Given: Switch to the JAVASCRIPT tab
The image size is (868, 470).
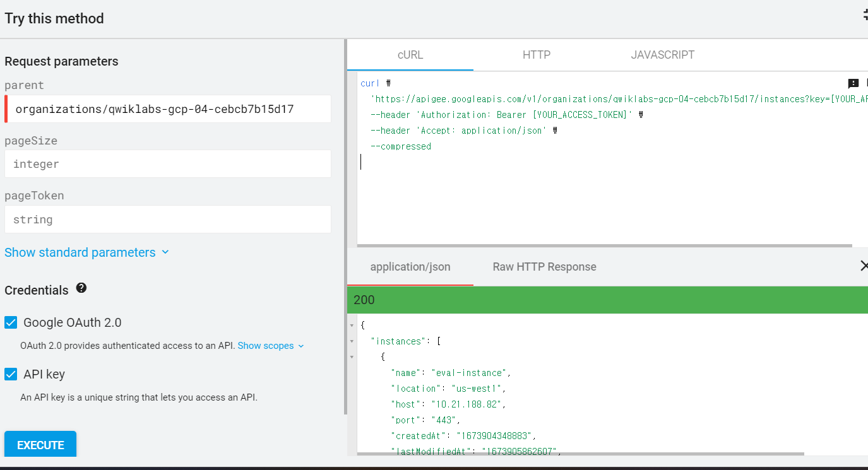Looking at the screenshot, I should 663,55.
